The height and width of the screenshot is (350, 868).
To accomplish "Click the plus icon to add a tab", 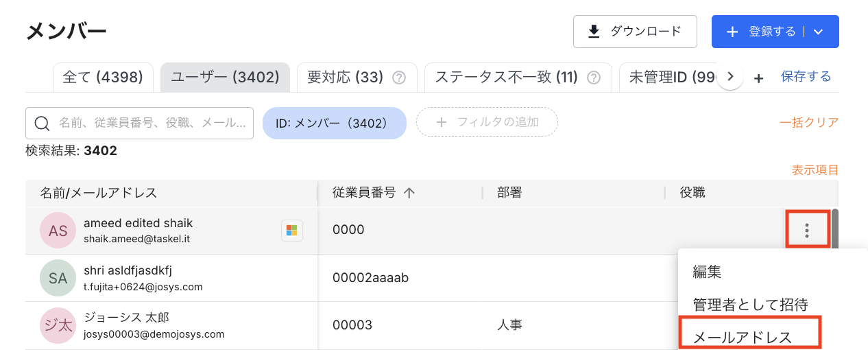I will click(x=758, y=78).
